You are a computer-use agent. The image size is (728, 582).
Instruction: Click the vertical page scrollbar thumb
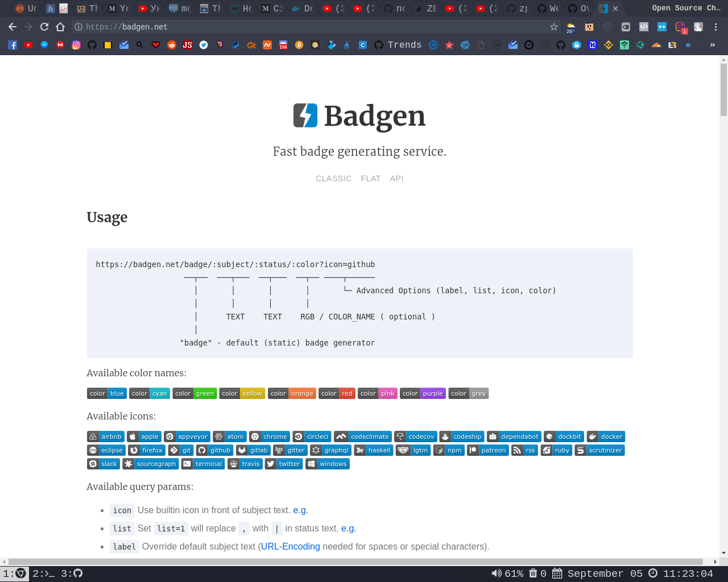tap(723, 90)
